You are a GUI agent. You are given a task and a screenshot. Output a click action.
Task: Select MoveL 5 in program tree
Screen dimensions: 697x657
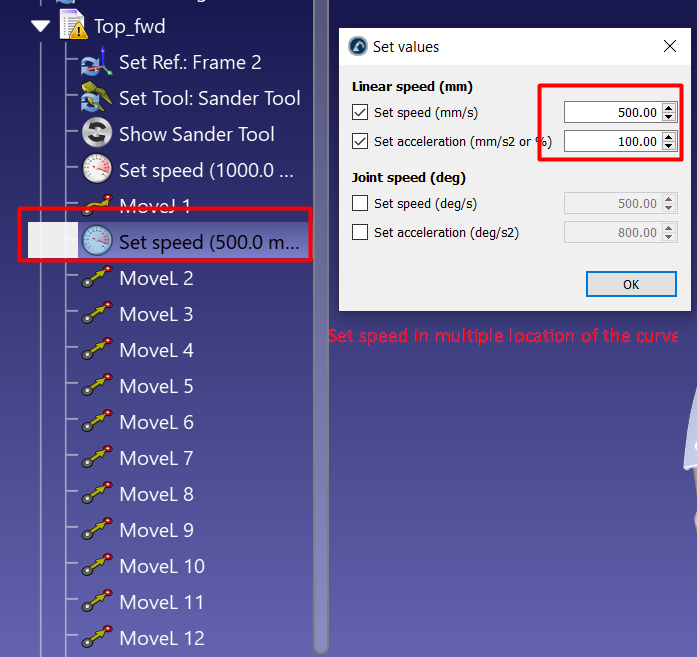pos(156,386)
